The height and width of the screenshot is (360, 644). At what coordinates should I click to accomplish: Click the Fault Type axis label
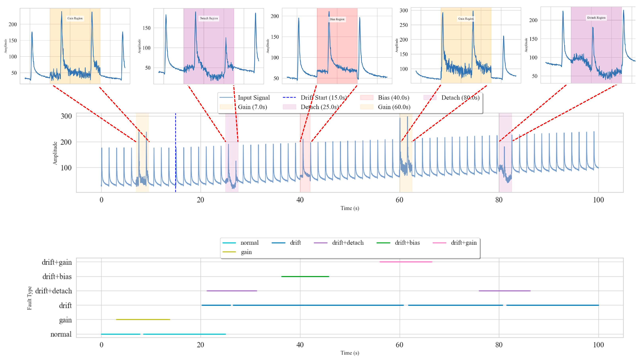[30, 298]
